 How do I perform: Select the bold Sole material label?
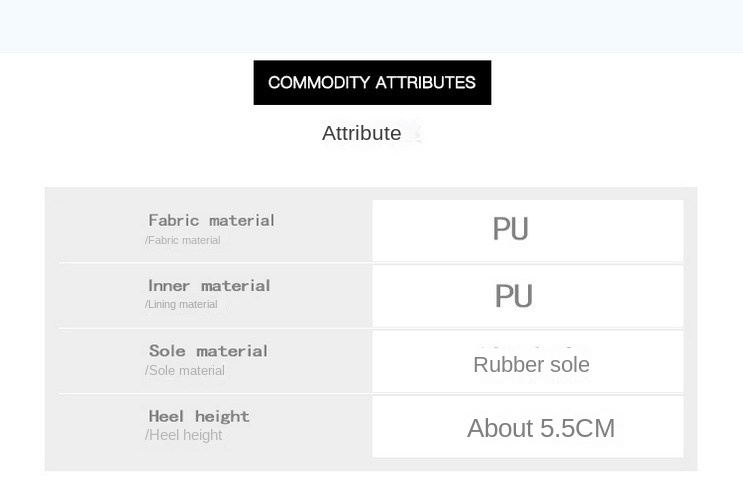point(208,351)
